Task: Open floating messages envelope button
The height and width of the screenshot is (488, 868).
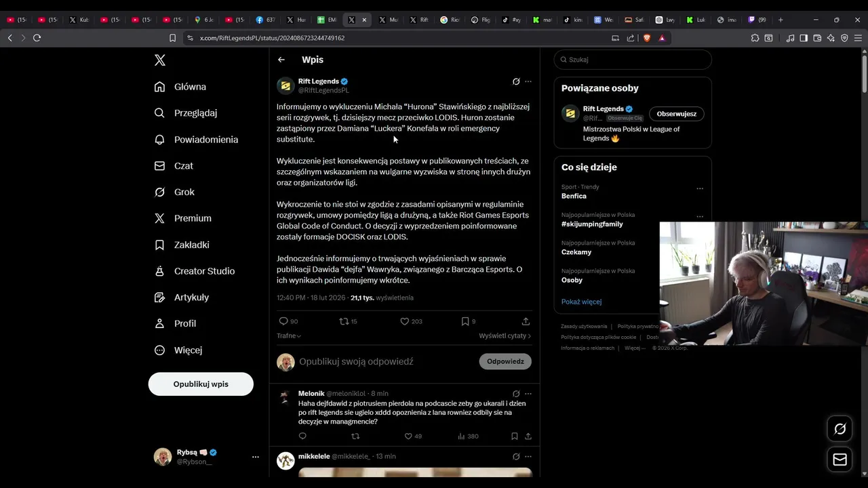Action: pos(840,460)
